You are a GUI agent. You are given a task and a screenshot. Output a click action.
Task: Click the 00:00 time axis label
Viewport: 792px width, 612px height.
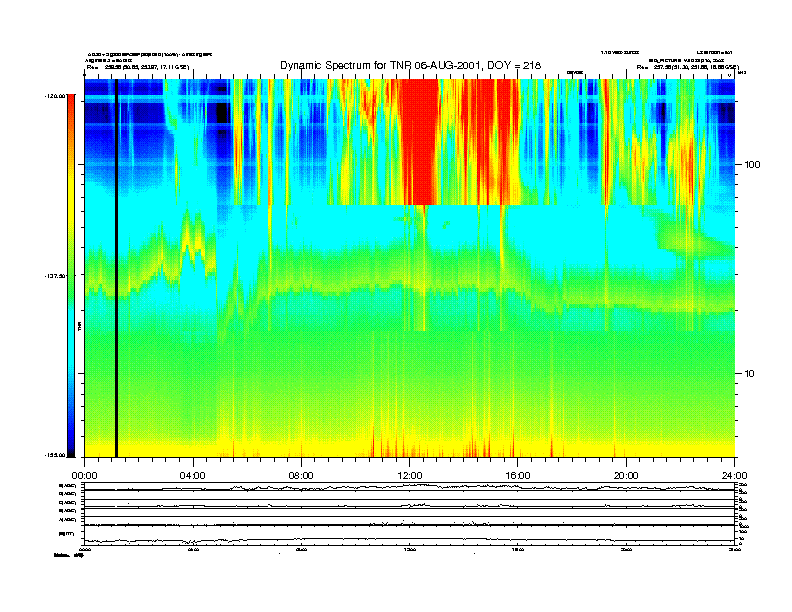click(84, 476)
